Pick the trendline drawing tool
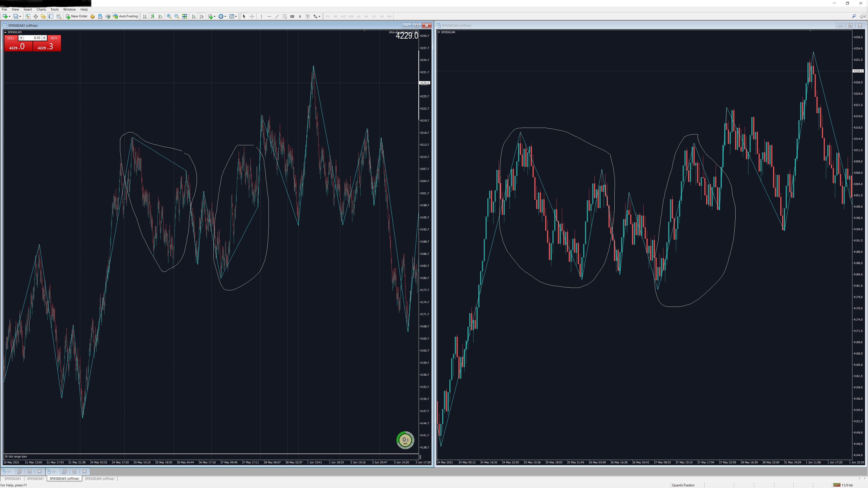This screenshot has height=488, width=868. pyautogui.click(x=277, y=16)
